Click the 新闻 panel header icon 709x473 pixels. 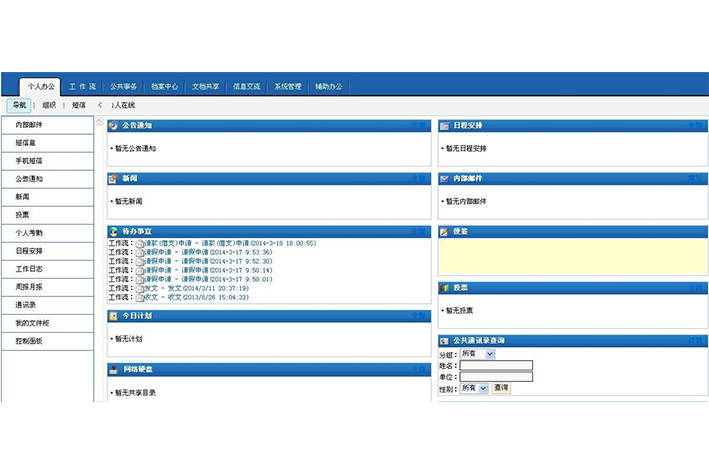pyautogui.click(x=113, y=179)
